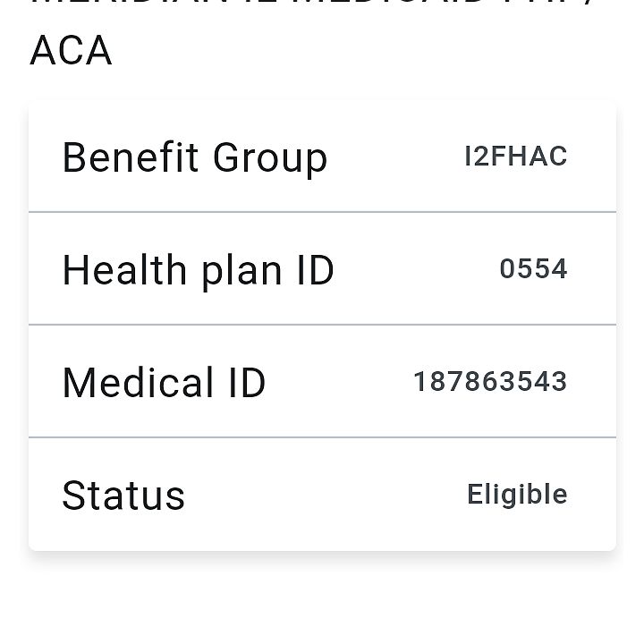Viewport: 644px width, 644px height.
Task: Click the ACA heading text
Action: pyautogui.click(x=71, y=51)
